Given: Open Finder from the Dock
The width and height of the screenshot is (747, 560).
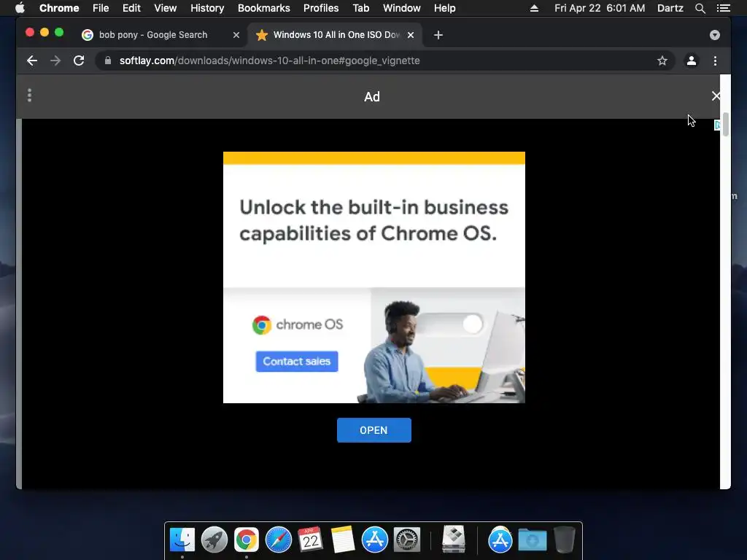Looking at the screenshot, I should [182, 540].
